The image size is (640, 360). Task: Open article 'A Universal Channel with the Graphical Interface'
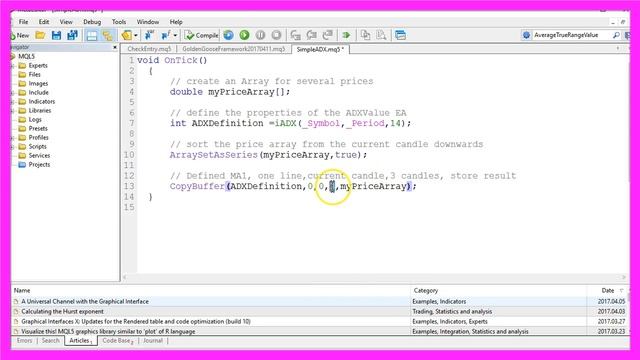click(85, 301)
